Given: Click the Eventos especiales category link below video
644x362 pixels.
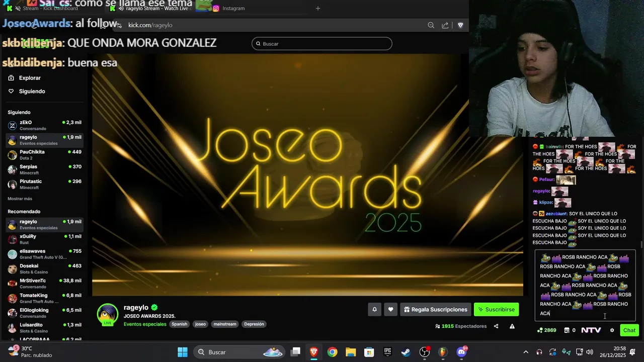Looking at the screenshot, I should tap(145, 324).
